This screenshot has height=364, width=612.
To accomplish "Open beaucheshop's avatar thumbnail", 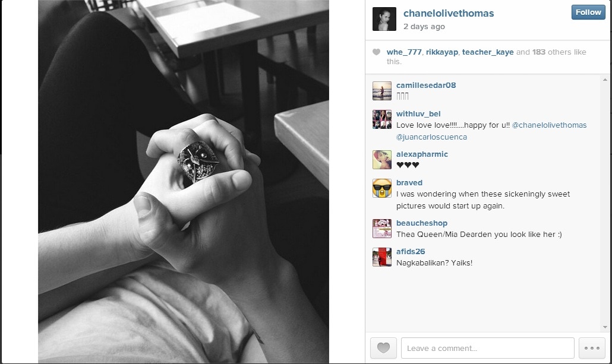I will [x=381, y=229].
